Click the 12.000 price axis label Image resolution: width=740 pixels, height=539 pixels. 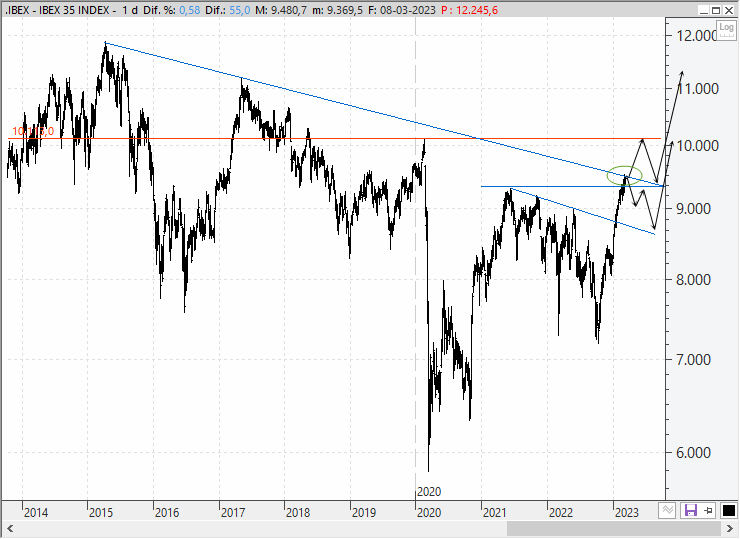tap(696, 35)
